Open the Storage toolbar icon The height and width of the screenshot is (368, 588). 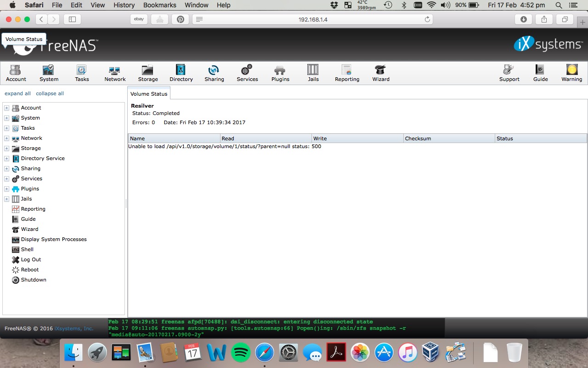coord(148,73)
